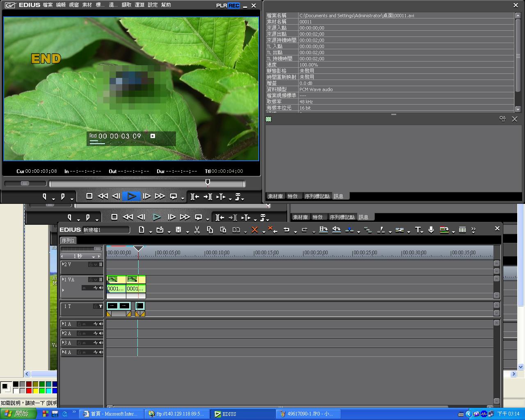Click the fast forward button in the front player
525x420 pixels.
(160, 196)
